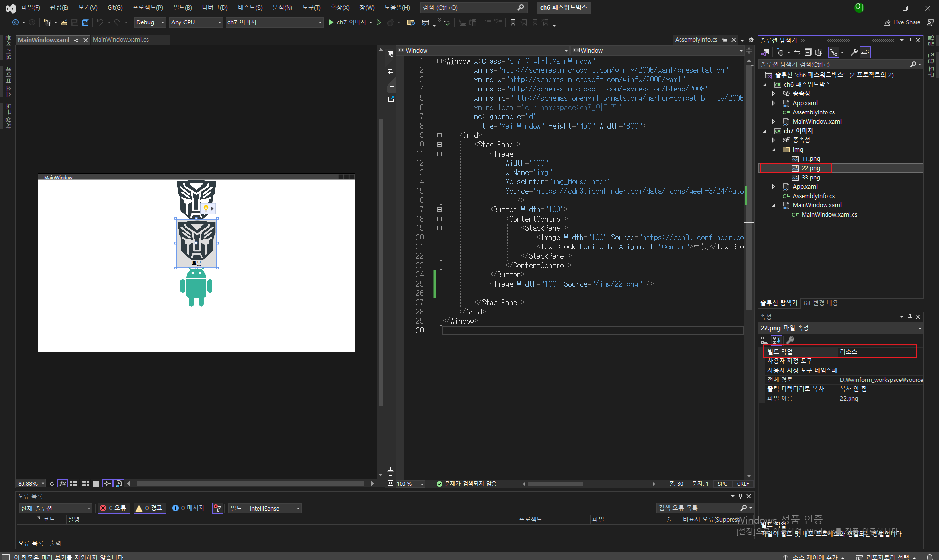Open Any CPU platform dropdown
Image resolution: width=939 pixels, height=560 pixels.
point(196,22)
